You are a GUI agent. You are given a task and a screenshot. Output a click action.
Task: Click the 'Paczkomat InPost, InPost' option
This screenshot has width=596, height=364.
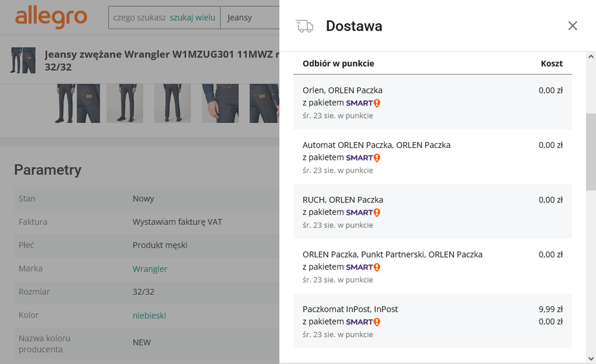tap(433, 321)
